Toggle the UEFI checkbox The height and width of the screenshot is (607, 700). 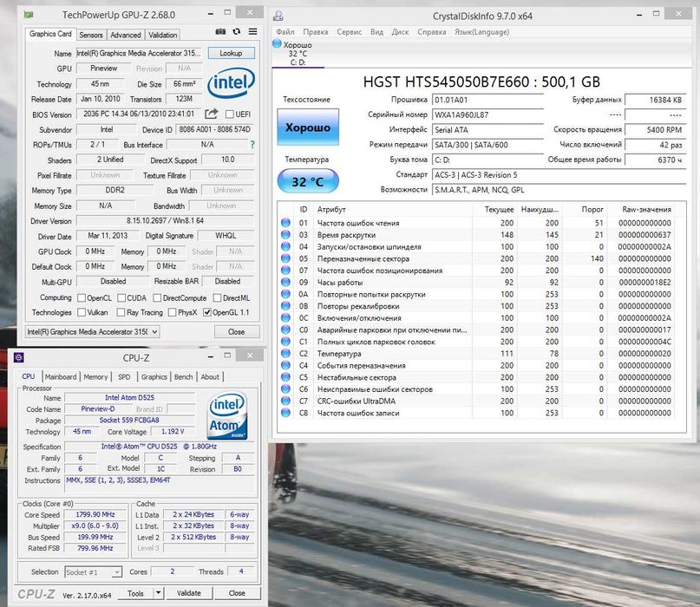pos(230,114)
